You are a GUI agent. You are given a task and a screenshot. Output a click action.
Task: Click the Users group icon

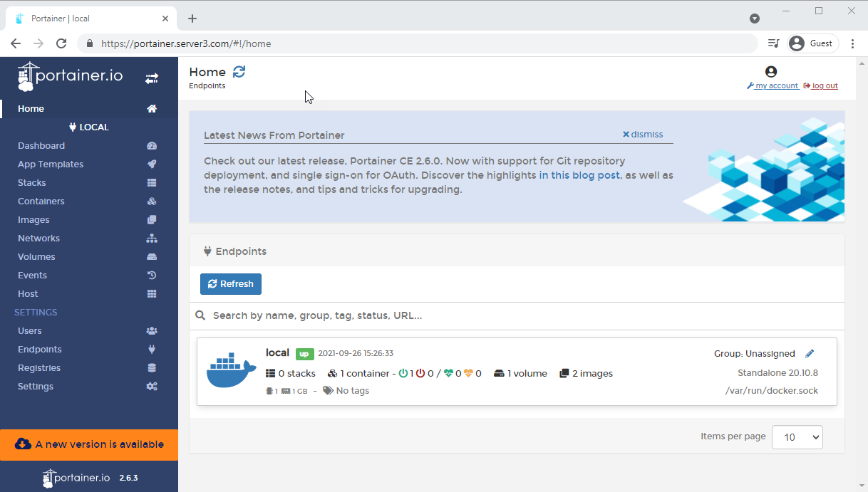click(152, 331)
